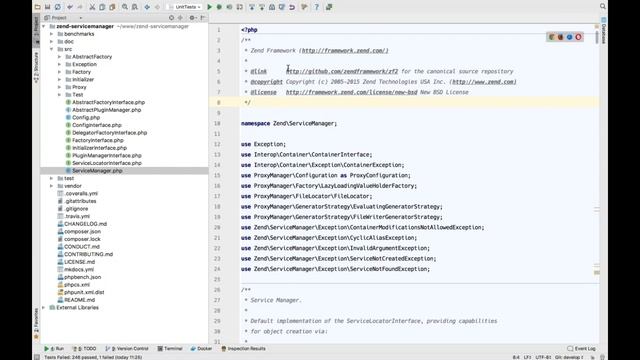Click the Help question mark icon
Image resolution: width=640 pixels, height=360 pixels.
316,7
